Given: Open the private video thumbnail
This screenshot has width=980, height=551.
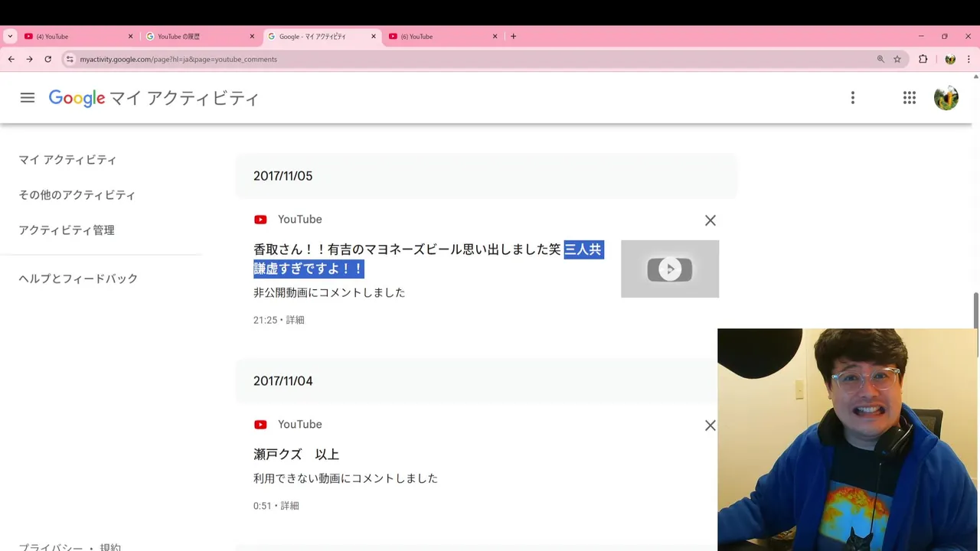Looking at the screenshot, I should click(670, 269).
